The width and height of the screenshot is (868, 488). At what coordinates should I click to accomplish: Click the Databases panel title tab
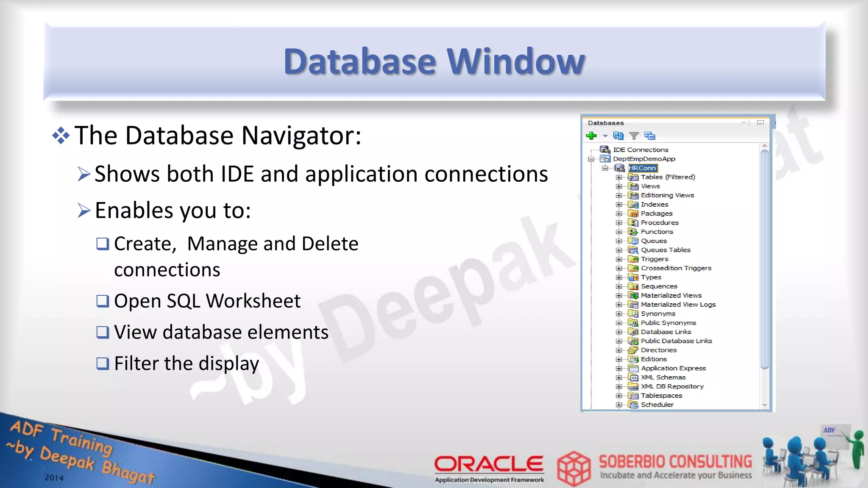[x=606, y=123]
